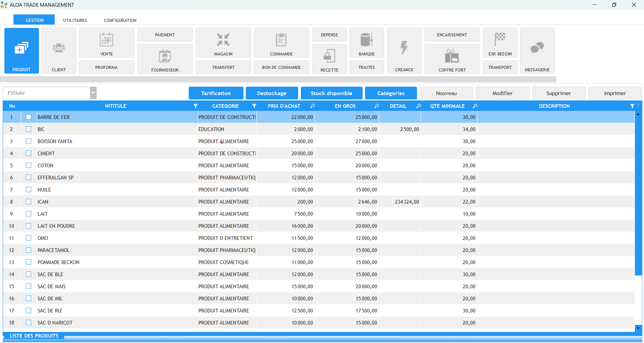This screenshot has width=644, height=343.
Task: Check the box for BIC row
Action: click(29, 129)
